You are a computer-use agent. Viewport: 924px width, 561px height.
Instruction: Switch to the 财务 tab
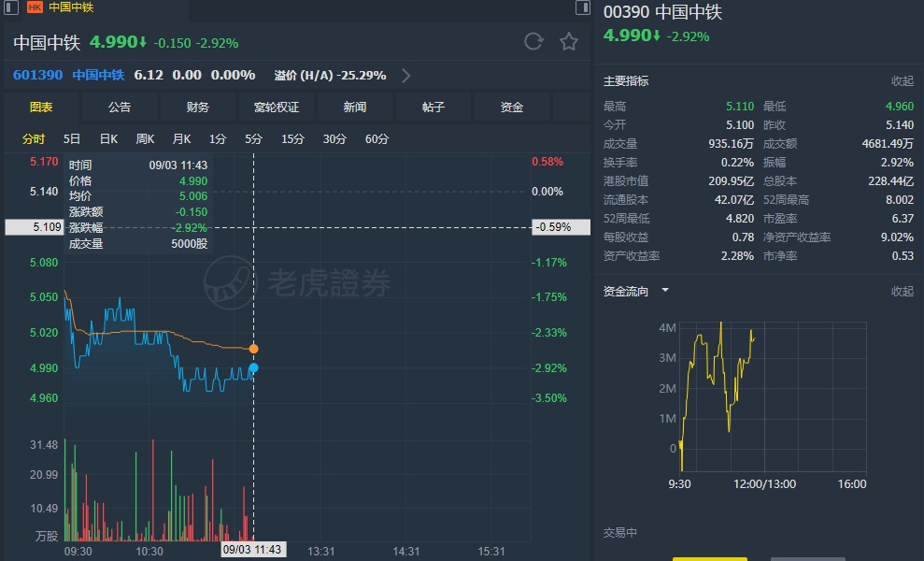[x=198, y=108]
